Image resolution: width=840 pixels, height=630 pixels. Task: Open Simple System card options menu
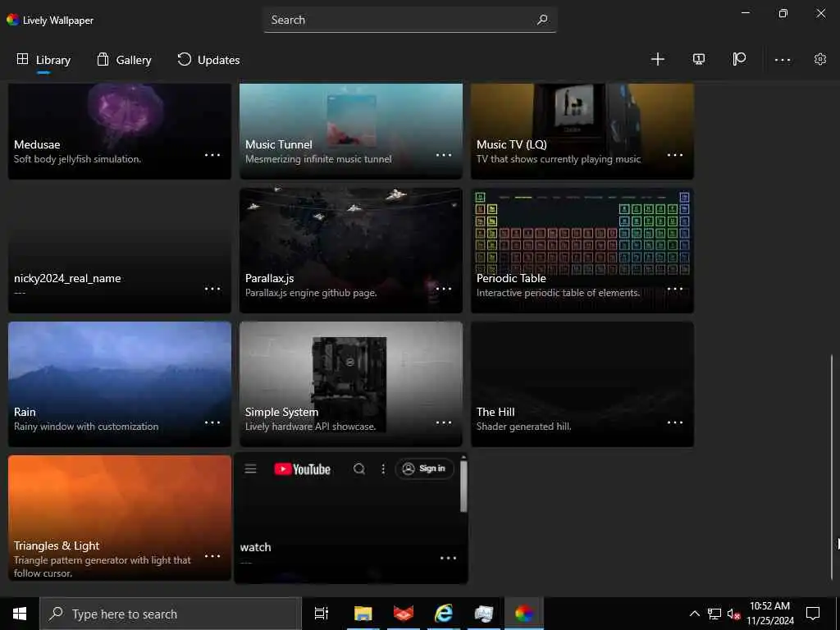[x=444, y=422]
